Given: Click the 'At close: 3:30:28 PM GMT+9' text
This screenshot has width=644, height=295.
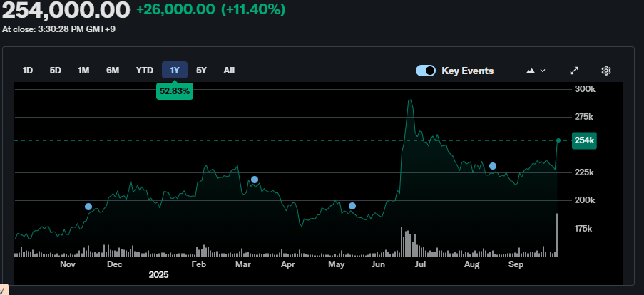Looking at the screenshot, I should [58, 29].
